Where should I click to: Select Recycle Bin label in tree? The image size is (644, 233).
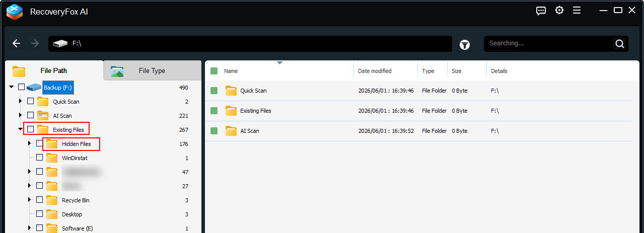[76, 200]
